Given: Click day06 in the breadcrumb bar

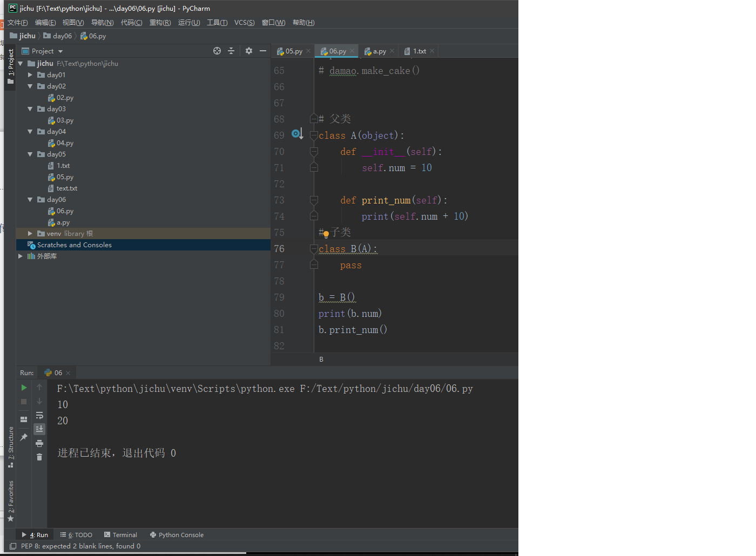Looking at the screenshot, I should pos(58,36).
